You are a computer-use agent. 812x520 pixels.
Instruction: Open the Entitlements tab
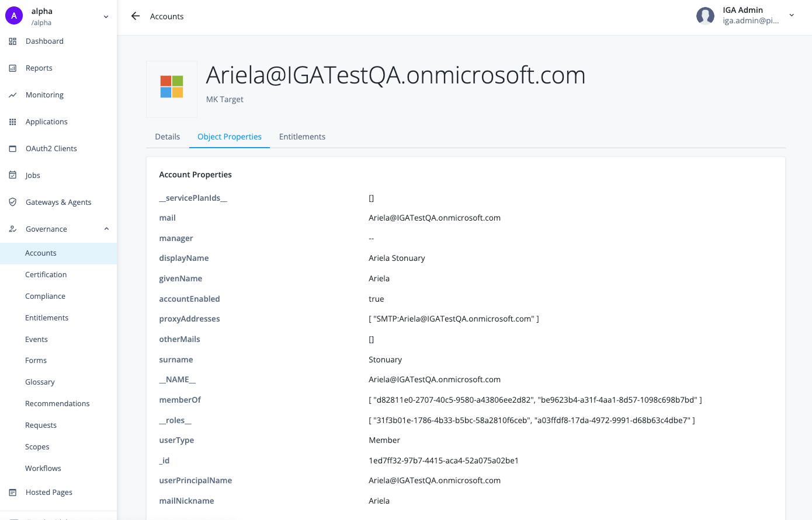[302, 136]
